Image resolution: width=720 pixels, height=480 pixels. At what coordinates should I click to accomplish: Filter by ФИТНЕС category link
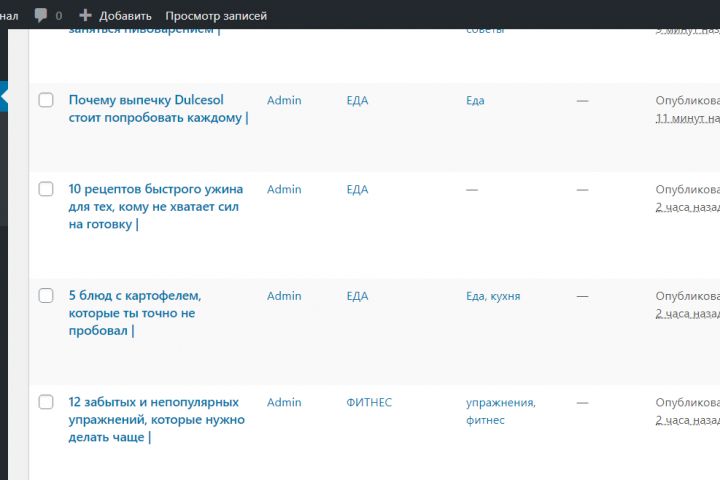(x=369, y=402)
